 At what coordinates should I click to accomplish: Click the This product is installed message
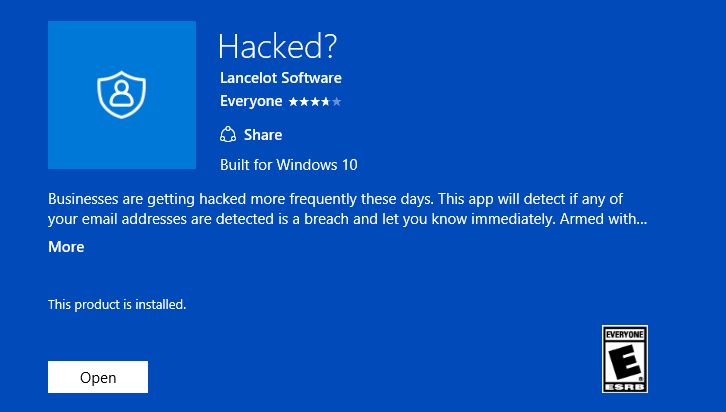click(117, 304)
